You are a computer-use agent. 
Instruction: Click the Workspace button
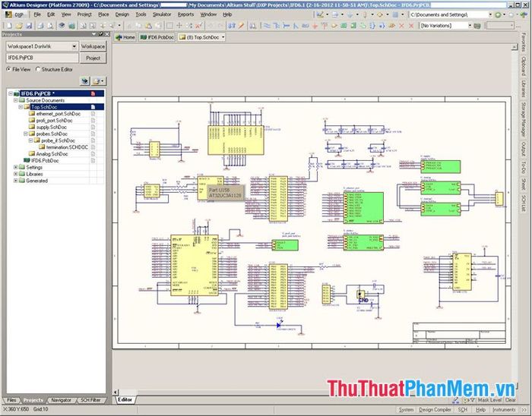(93, 46)
